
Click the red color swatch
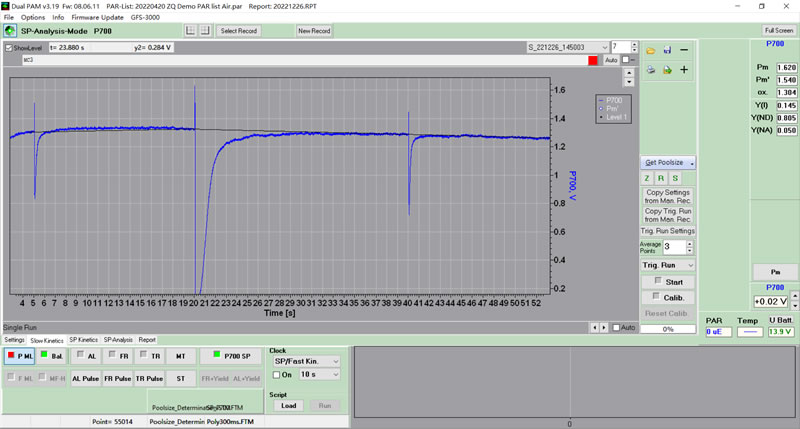[593, 60]
